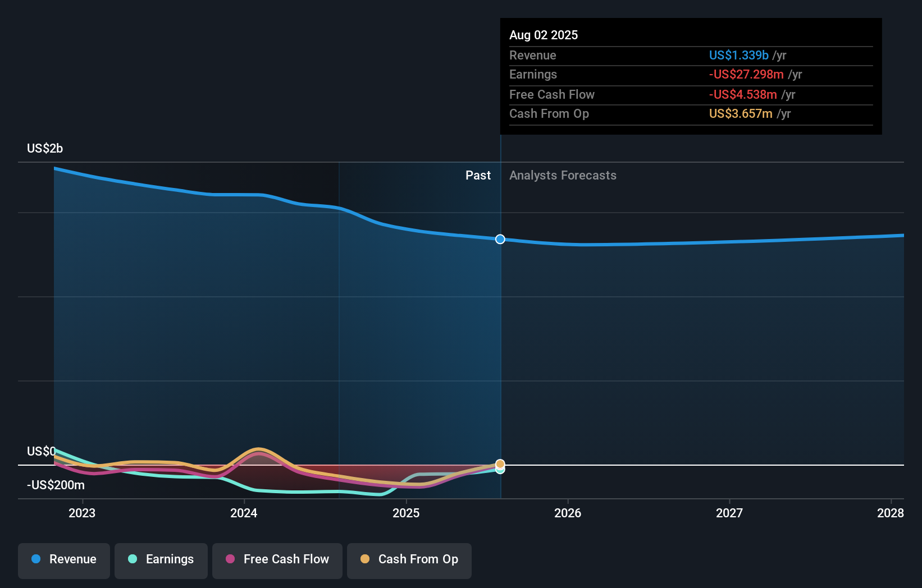Expand the Analysts Forecasts section
922x588 pixels.
click(563, 176)
